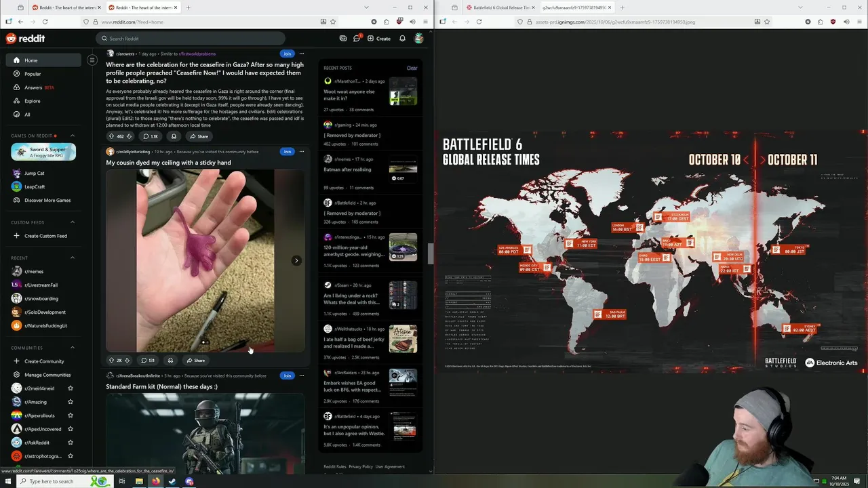Screen dimensions: 868x488
Task: Collapse the Recent section in sidebar
Action: [73, 258]
